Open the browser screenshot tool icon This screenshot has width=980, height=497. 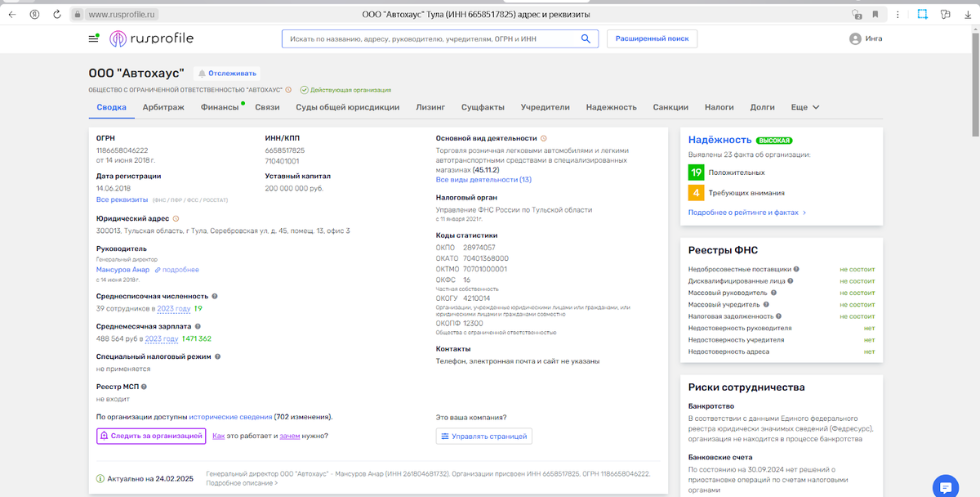coord(921,14)
